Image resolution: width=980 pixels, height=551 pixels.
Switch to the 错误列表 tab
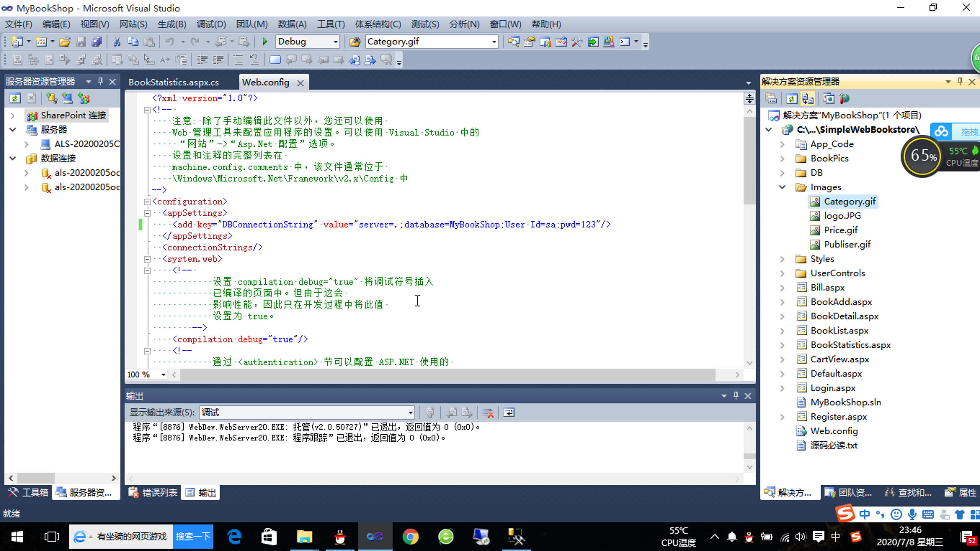pos(153,492)
